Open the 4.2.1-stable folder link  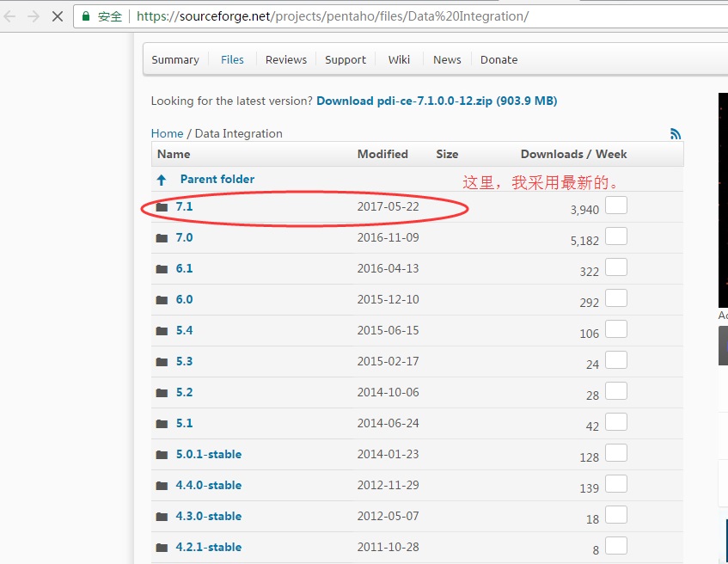[209, 548]
